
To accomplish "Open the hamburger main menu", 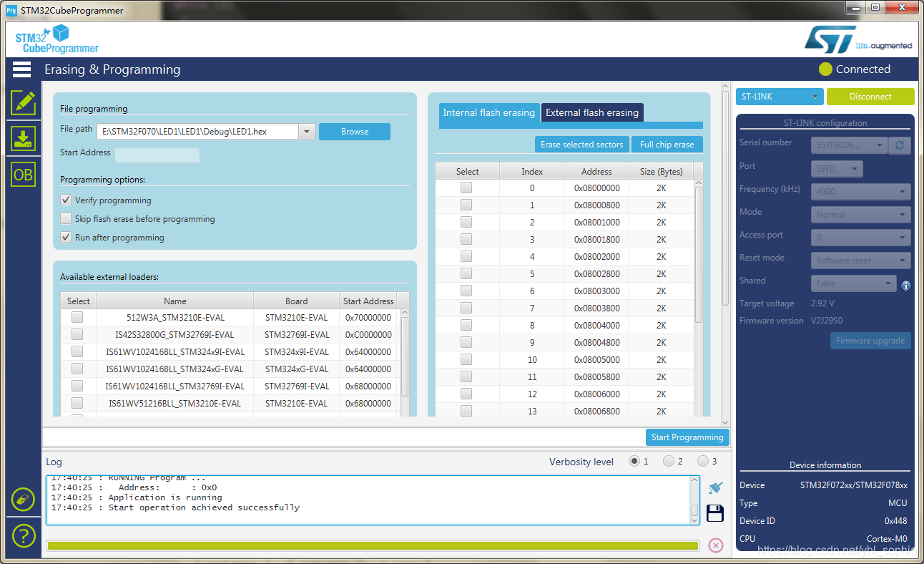I will click(x=21, y=69).
